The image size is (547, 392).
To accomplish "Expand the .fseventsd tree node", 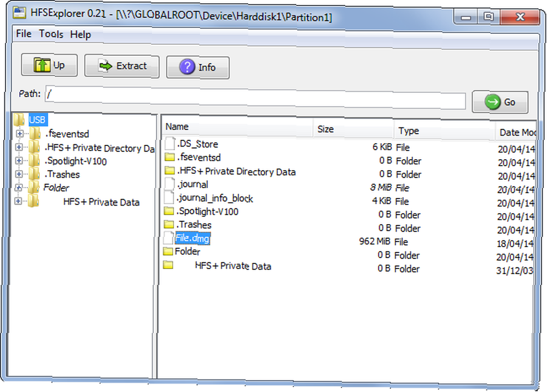I will 19,133.
